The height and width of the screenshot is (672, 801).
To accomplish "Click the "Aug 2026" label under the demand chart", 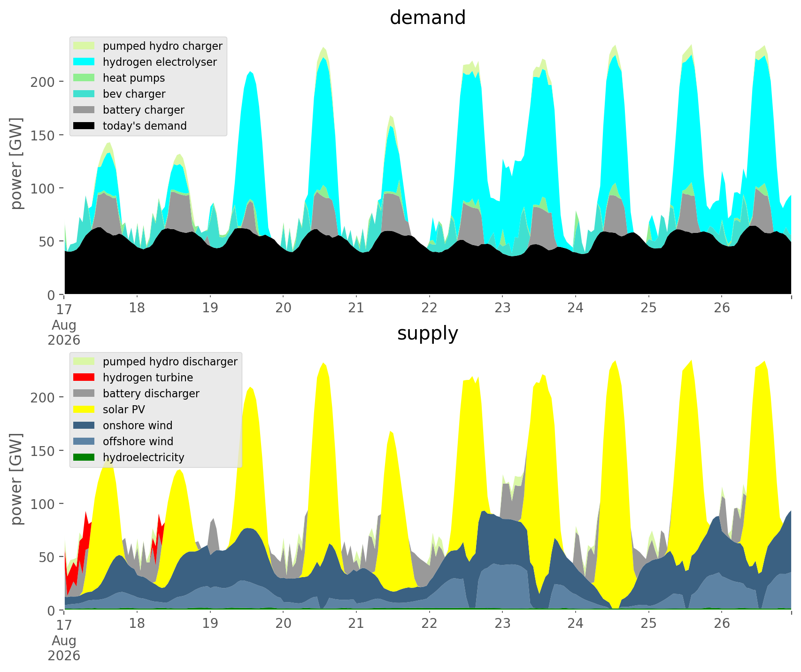I will pos(64,332).
